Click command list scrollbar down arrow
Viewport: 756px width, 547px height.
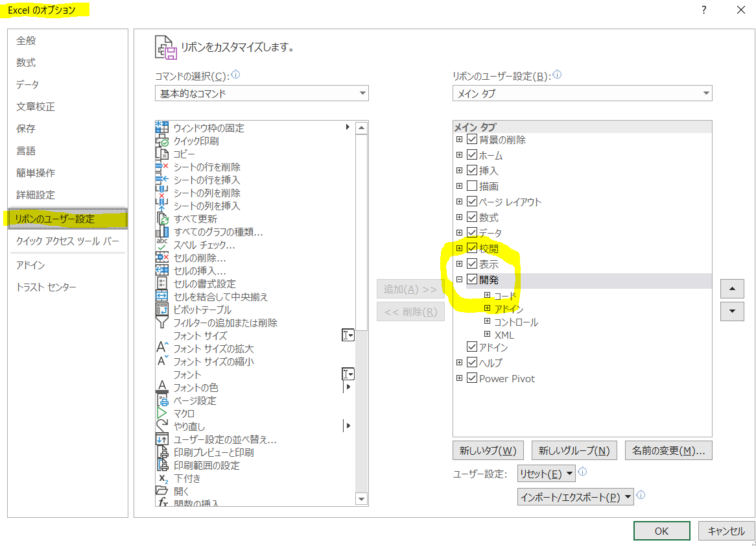coord(361,499)
